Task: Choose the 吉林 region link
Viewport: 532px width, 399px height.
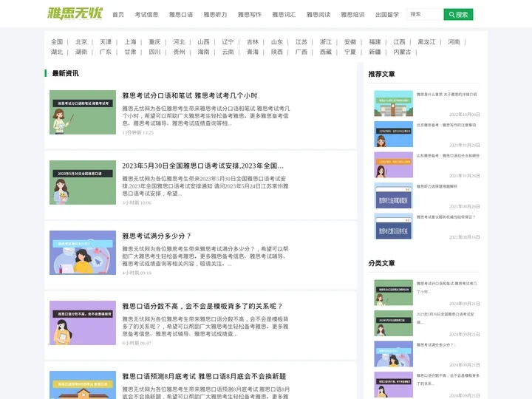Action: point(253,41)
